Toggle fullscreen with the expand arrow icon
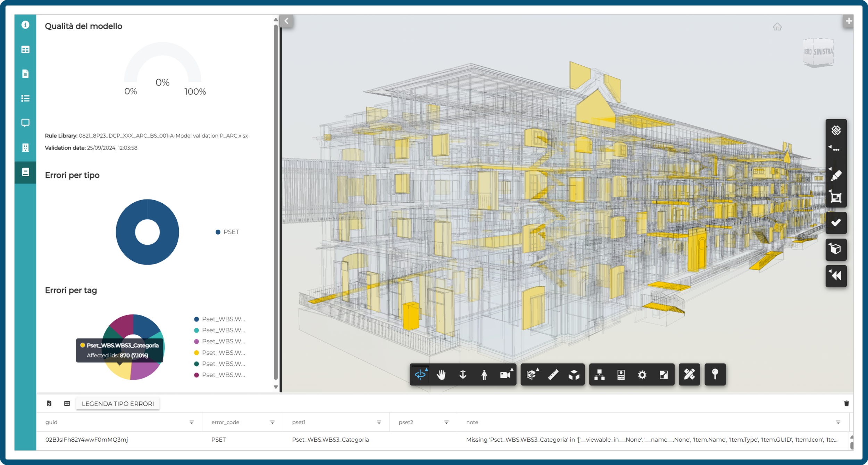 pos(664,375)
